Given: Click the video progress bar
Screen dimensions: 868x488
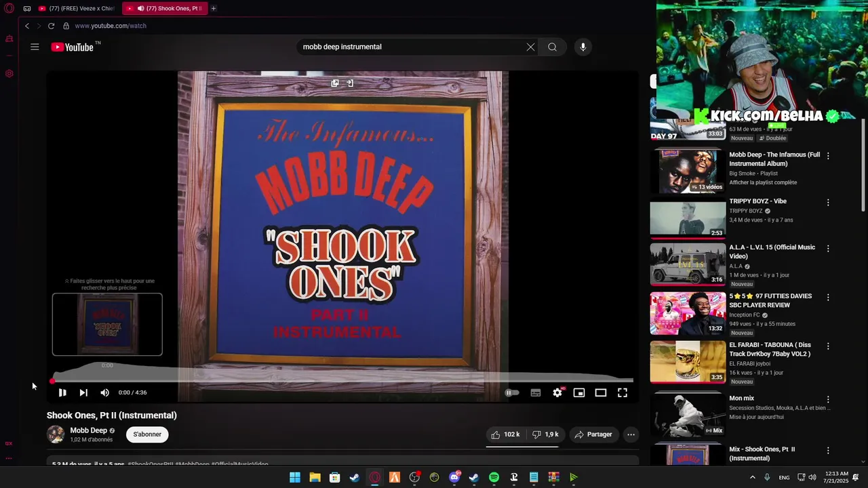Looking at the screenshot, I should coord(342,381).
